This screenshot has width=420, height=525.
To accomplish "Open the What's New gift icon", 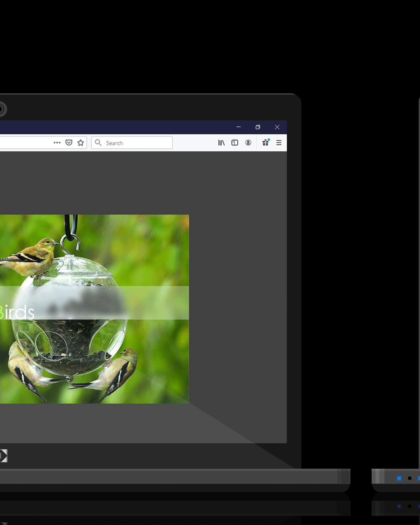I will (265, 143).
